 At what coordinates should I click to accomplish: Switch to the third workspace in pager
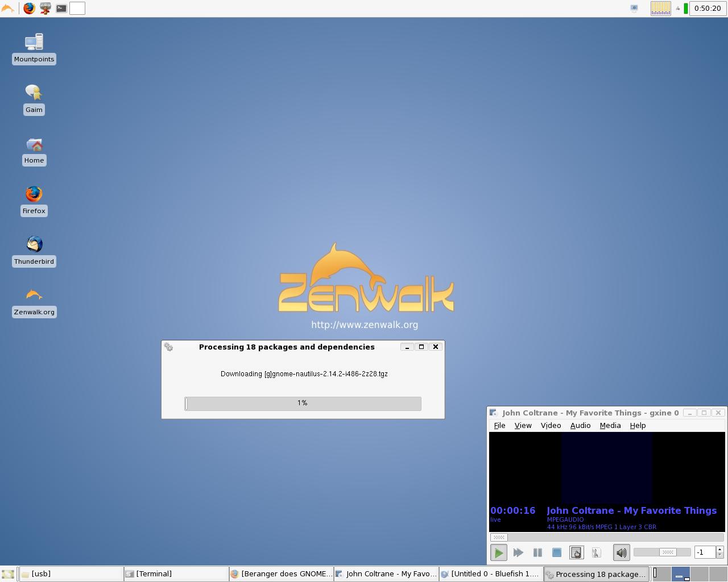[x=700, y=574]
